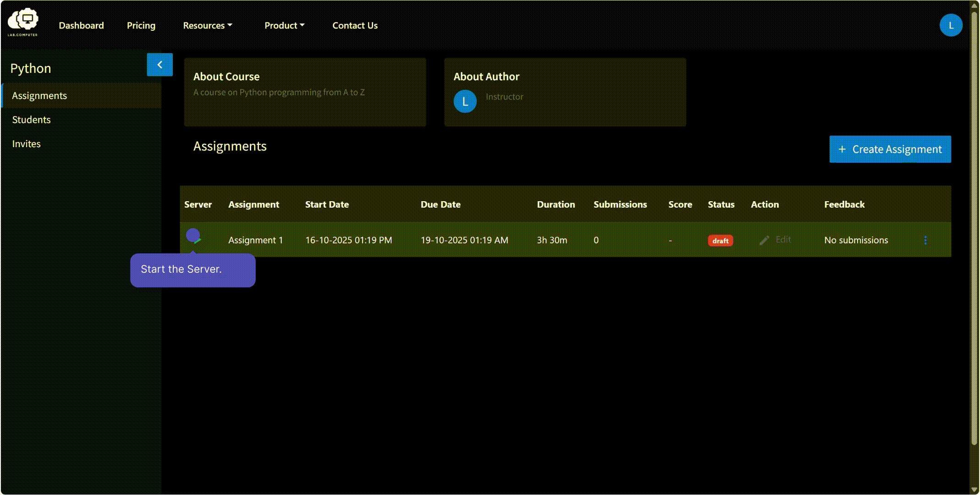Open the Lab.Computer logo home link

click(x=23, y=22)
